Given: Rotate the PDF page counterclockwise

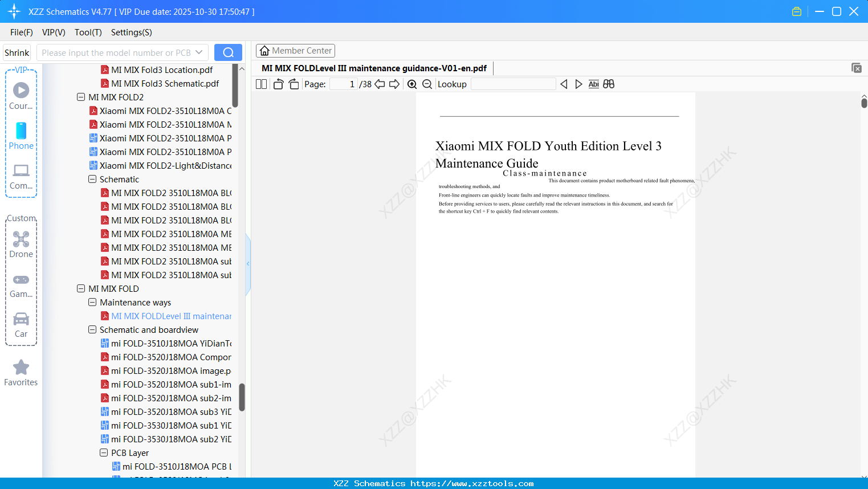Looking at the screenshot, I should [279, 84].
